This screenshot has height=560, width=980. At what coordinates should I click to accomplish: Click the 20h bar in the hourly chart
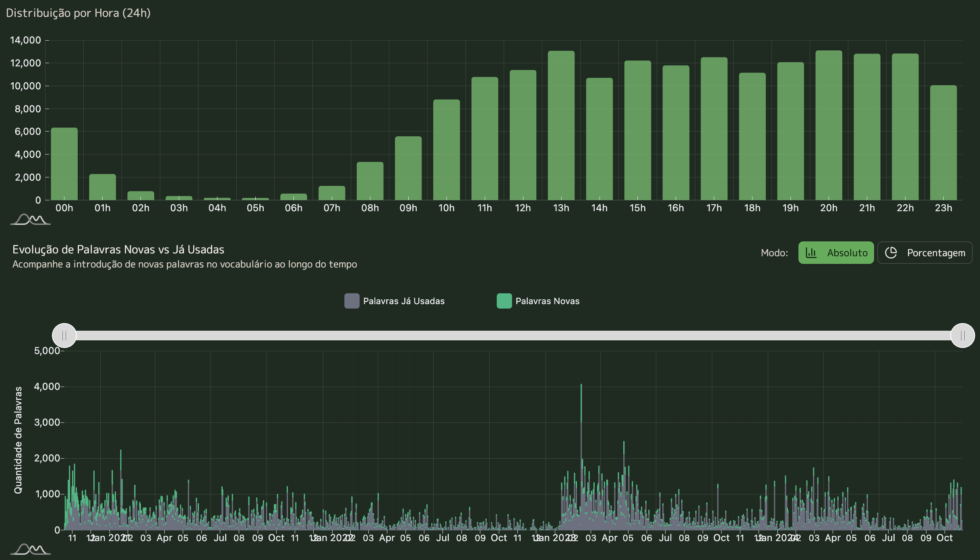(829, 126)
